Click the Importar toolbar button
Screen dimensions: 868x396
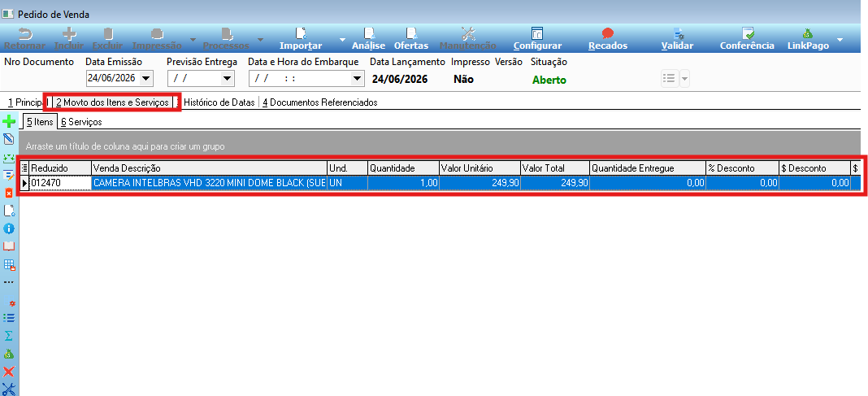point(302,39)
